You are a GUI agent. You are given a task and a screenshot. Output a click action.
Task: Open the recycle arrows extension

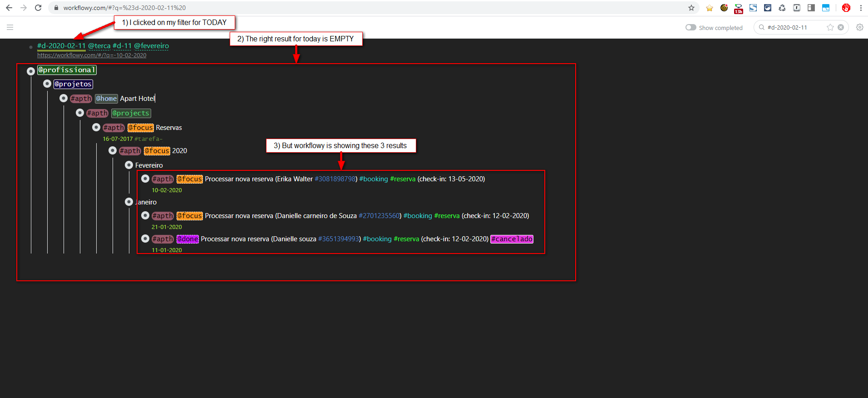click(x=782, y=8)
